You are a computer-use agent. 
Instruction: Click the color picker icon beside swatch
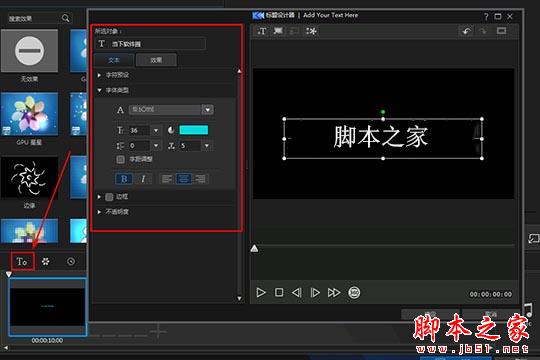coord(171,130)
